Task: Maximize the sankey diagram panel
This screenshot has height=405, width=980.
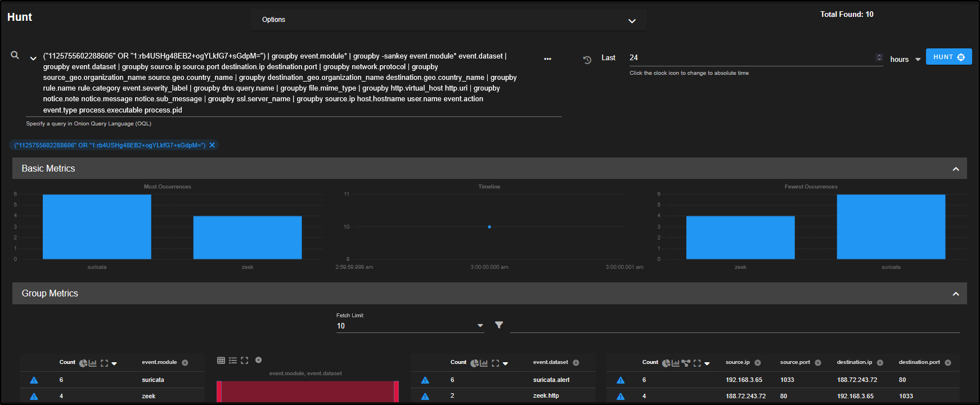Action: tap(244, 361)
